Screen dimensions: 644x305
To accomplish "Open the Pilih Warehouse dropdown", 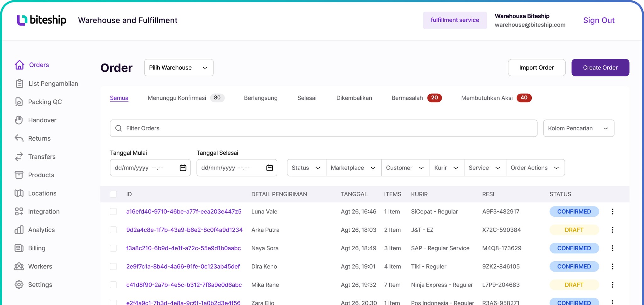I will (x=179, y=68).
